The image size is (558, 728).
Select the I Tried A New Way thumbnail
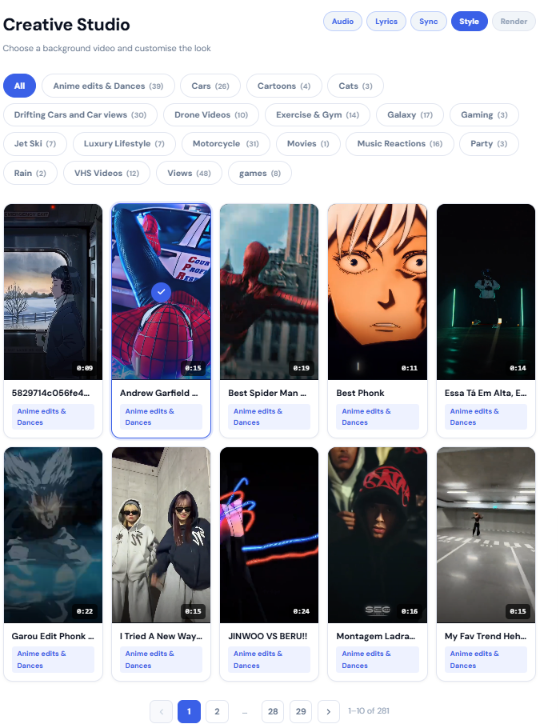tap(161, 535)
